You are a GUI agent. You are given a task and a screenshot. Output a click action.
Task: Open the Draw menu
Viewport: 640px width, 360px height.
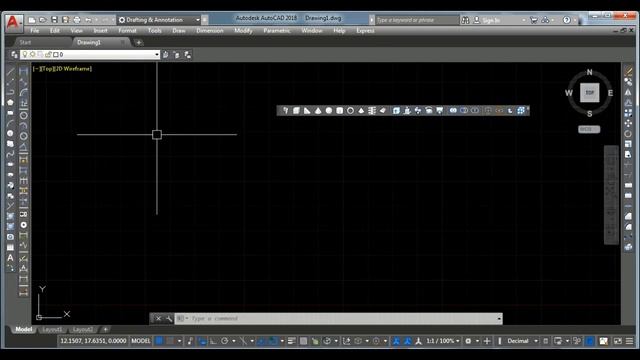tap(179, 31)
